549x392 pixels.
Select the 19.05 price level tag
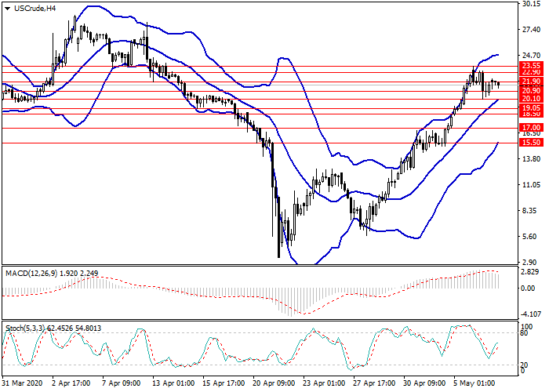point(531,107)
